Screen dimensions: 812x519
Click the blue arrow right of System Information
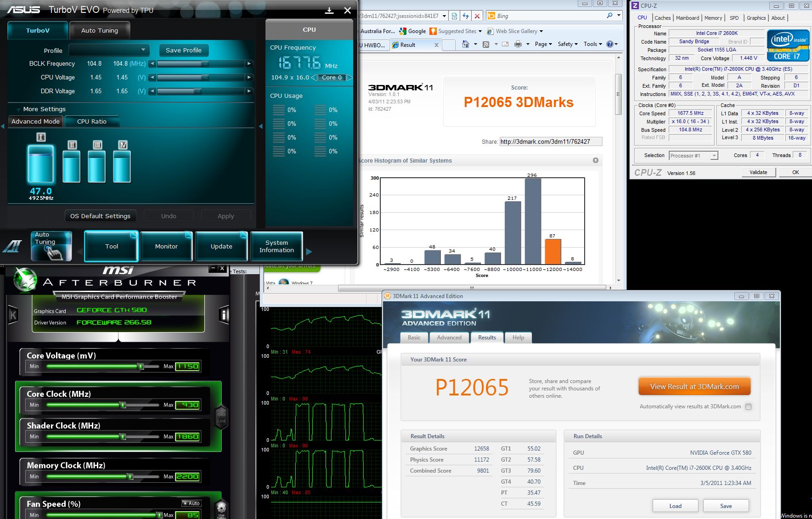pos(309,252)
